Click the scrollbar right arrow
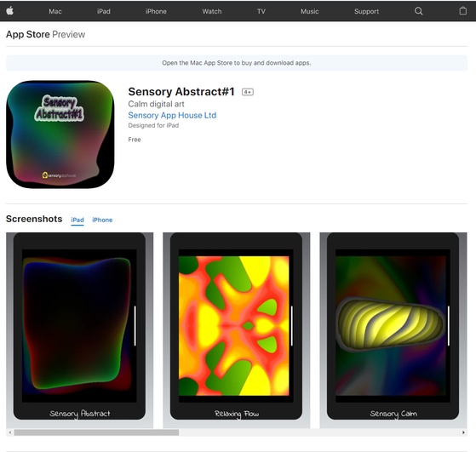 [463, 432]
